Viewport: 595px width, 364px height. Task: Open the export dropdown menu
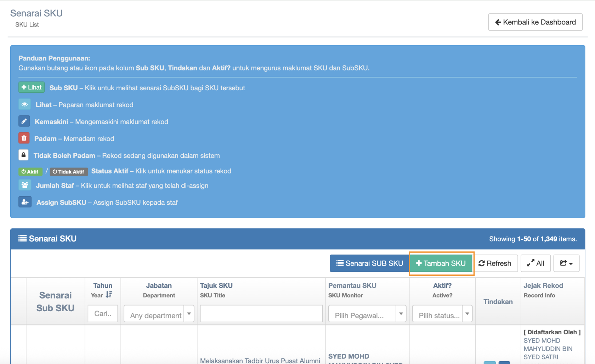566,263
